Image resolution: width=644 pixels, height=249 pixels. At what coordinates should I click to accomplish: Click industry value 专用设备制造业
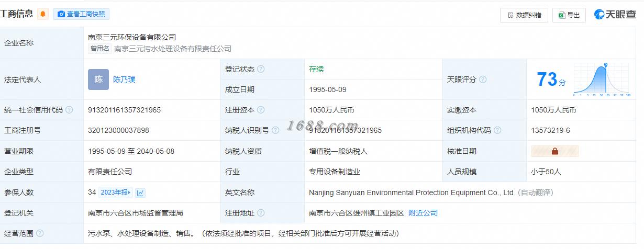(335, 172)
